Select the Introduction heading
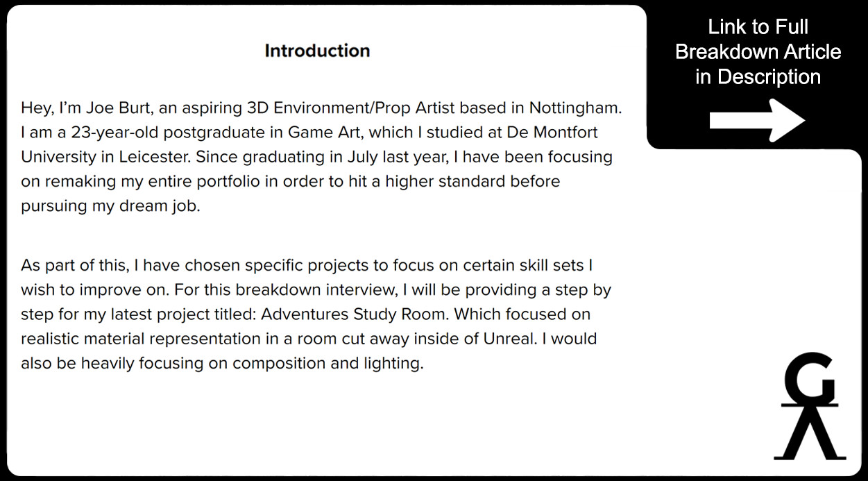The width and height of the screenshot is (868, 481). pos(317,51)
